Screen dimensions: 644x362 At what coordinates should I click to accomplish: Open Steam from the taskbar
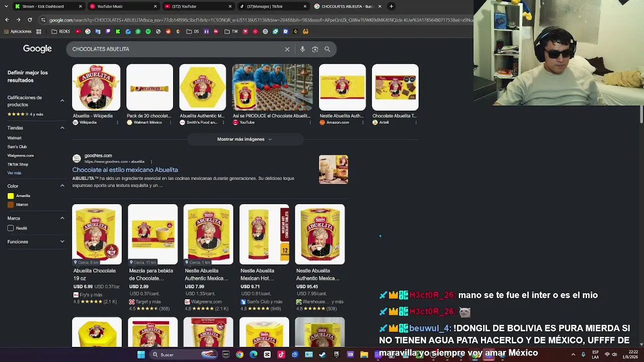coord(323,354)
